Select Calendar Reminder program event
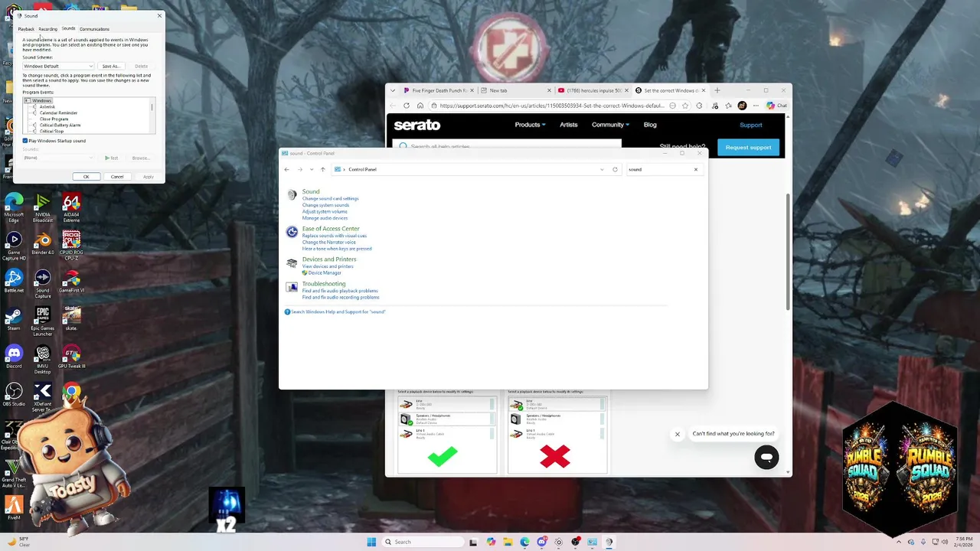This screenshot has height=551, width=980. tap(58, 113)
